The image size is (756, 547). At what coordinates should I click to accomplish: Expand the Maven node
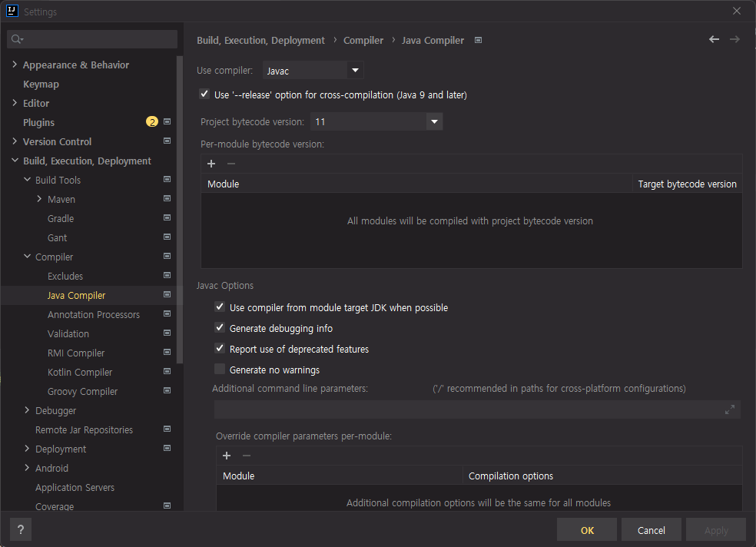tap(39, 198)
